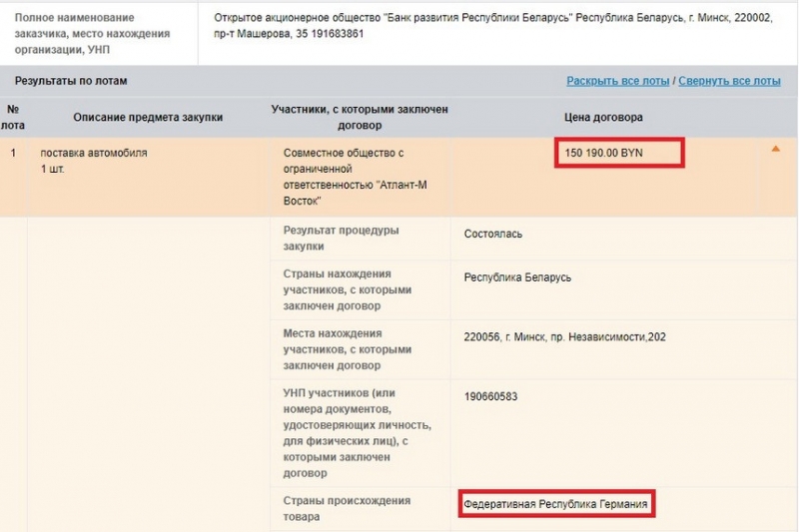The image size is (799, 532).
Task: Collapse lot 1 with orange triangle
Action: 776,149
